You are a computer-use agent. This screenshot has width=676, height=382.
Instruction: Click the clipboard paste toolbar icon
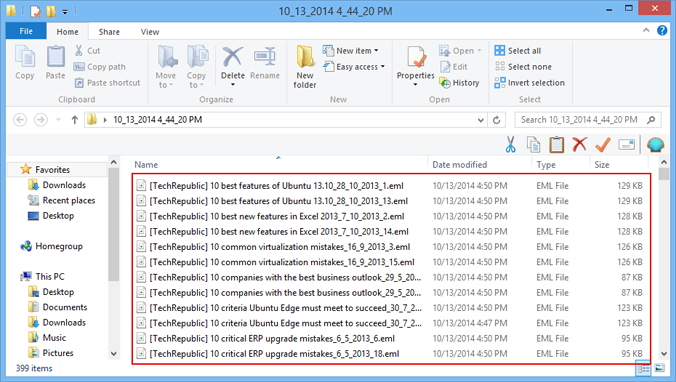click(557, 144)
